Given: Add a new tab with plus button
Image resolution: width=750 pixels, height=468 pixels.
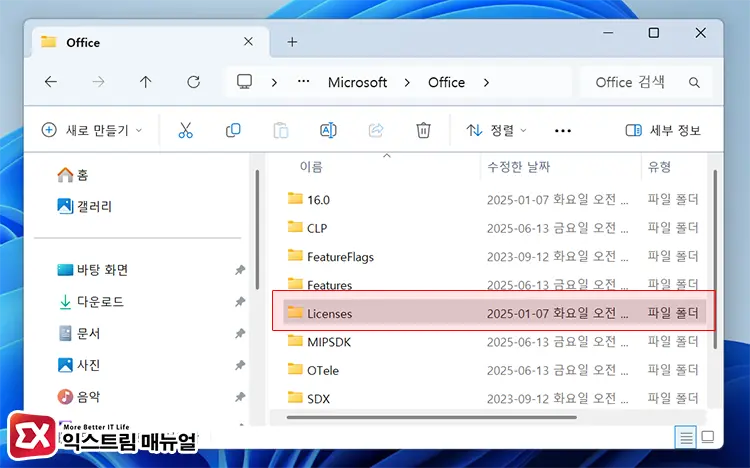Looking at the screenshot, I should pos(292,42).
